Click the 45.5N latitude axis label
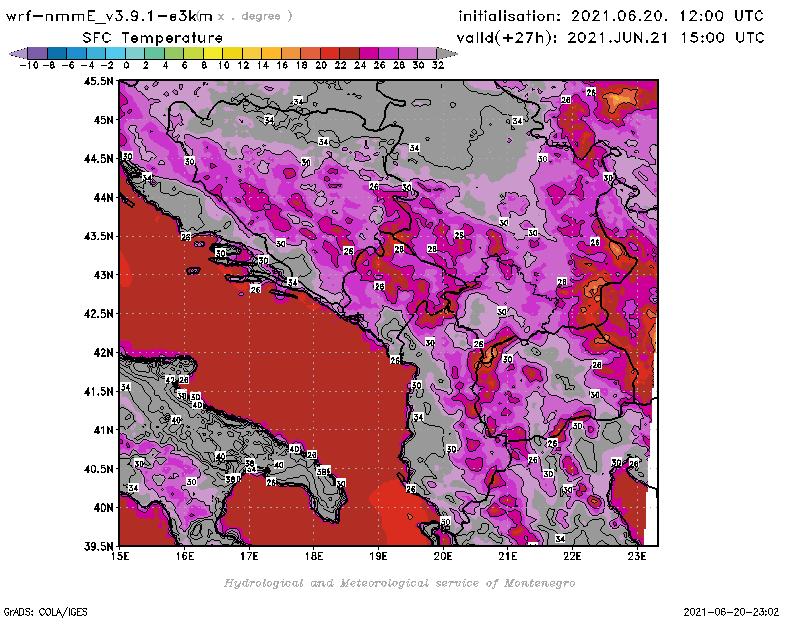 98,81
